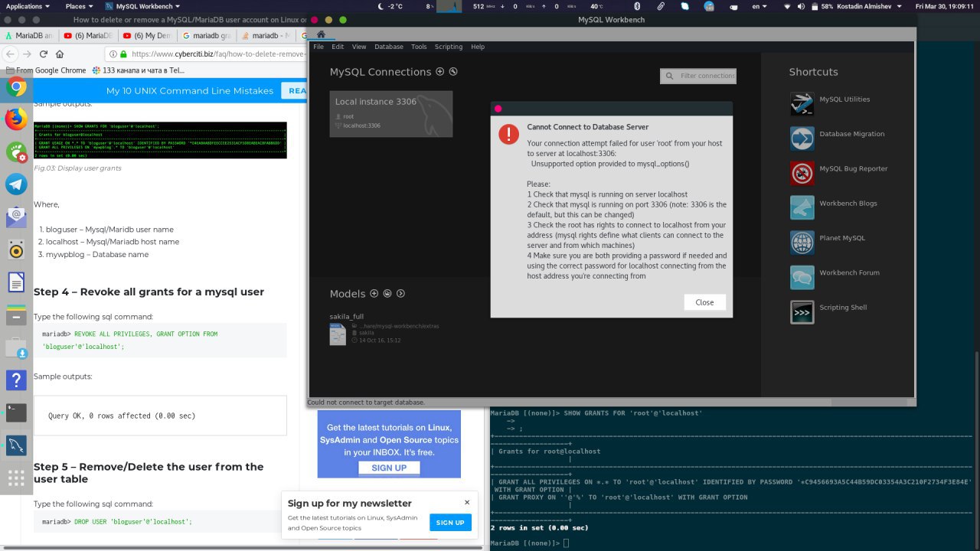This screenshot has height=551, width=980.
Task: Open Local instance 3306 connection tile
Action: (x=391, y=114)
